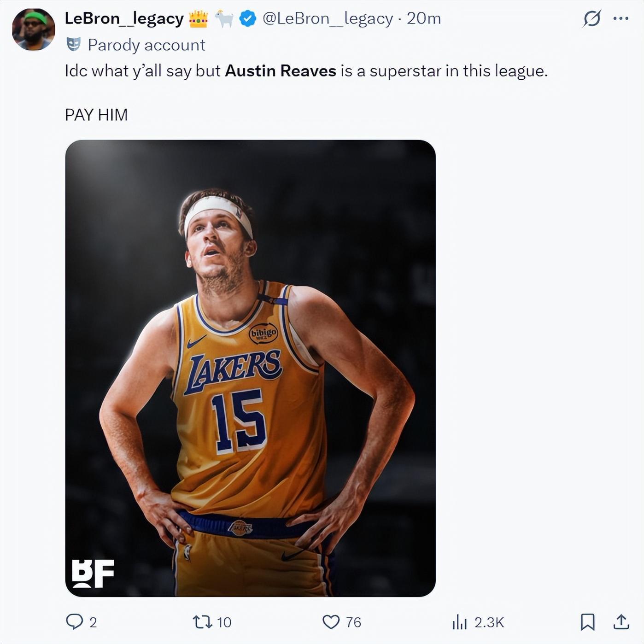The image size is (644, 644).
Task: Click the "PAY HIM" post text
Action: click(96, 115)
